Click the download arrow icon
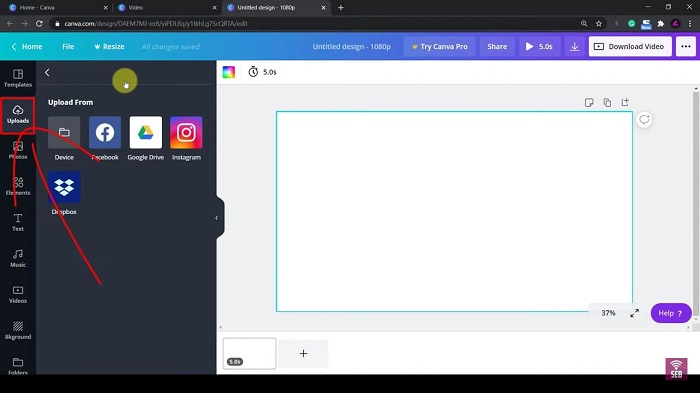The height and width of the screenshot is (393, 700). [575, 46]
